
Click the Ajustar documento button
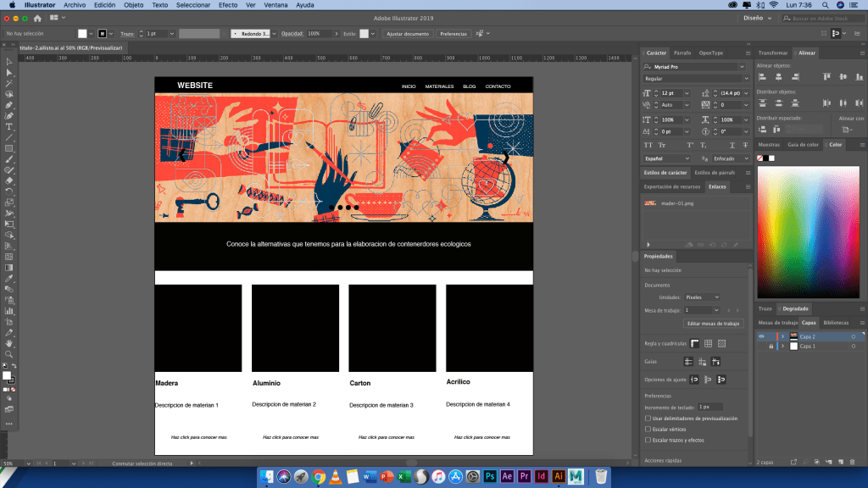408,34
